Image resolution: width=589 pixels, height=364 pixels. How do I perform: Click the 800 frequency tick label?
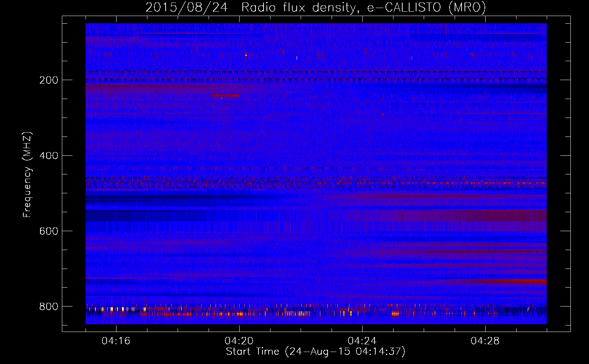[49, 306]
